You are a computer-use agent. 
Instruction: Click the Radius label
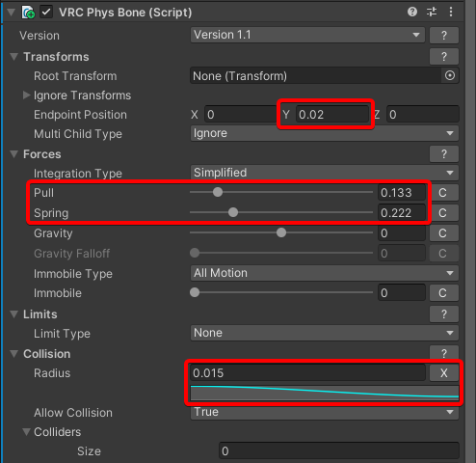point(52,373)
